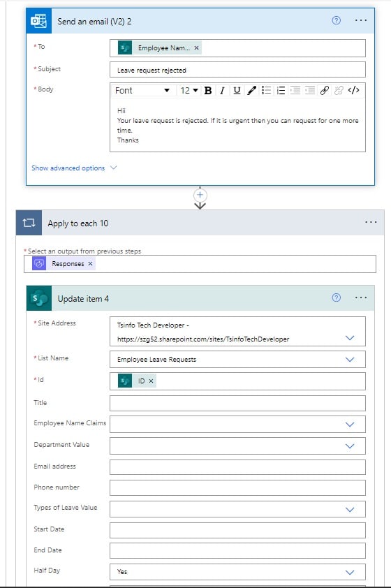Open the font size 12 dropdown
The width and height of the screenshot is (391, 588).
189,90
